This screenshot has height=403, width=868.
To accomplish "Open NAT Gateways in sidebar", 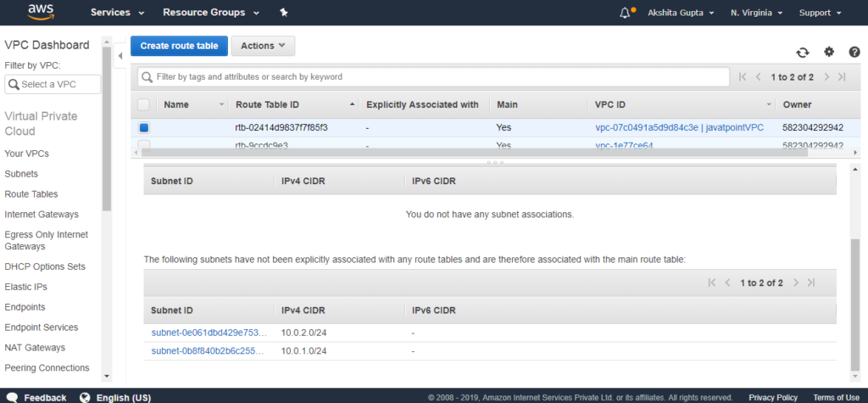I will click(35, 348).
